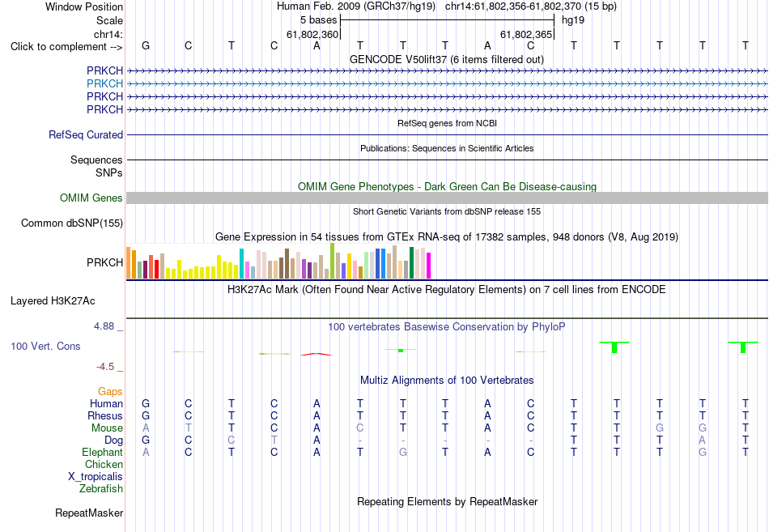Click the Human species label
The height and width of the screenshot is (532, 769).
pyautogui.click(x=106, y=403)
